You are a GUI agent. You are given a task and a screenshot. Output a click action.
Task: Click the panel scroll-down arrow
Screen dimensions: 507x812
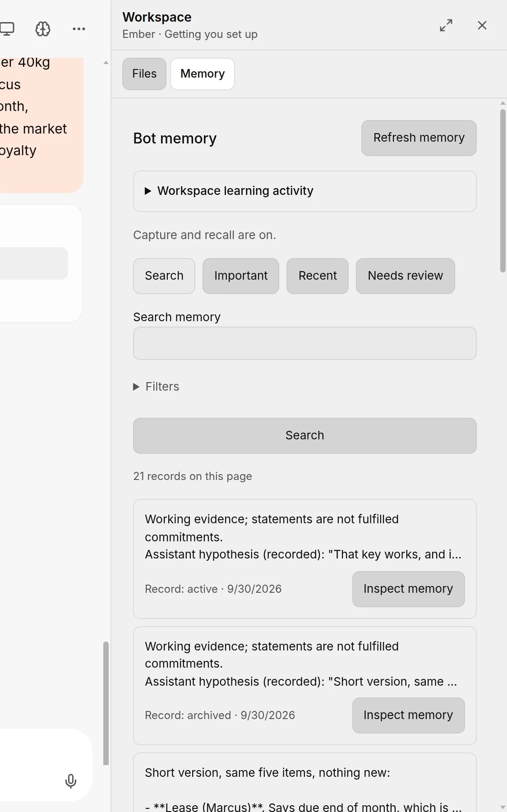[x=503, y=807]
